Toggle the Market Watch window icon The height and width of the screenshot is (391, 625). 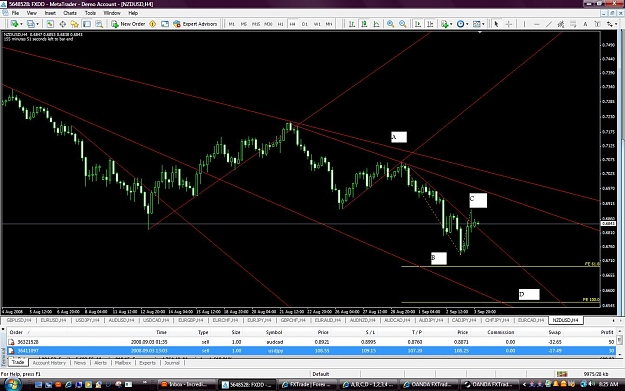pos(50,24)
